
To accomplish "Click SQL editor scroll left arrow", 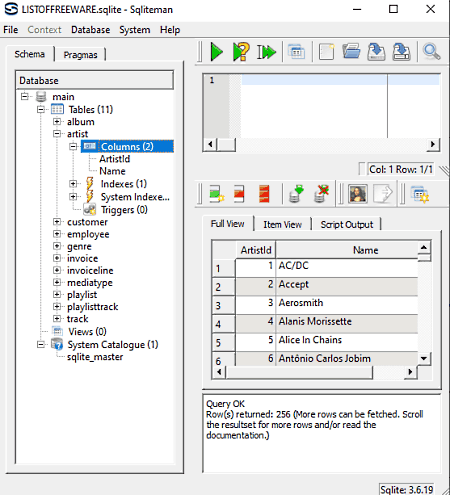I will pos(210,145).
